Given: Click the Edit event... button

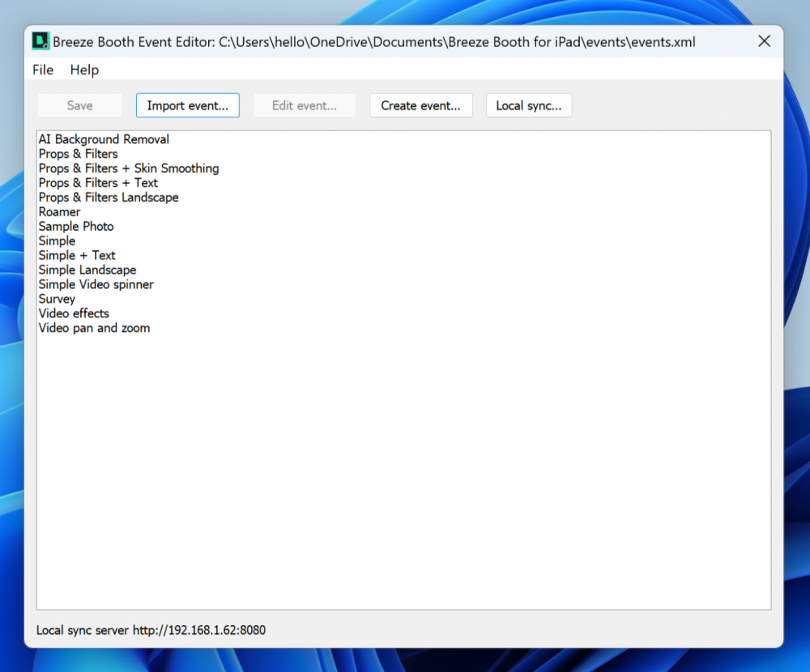Looking at the screenshot, I should click(x=305, y=105).
